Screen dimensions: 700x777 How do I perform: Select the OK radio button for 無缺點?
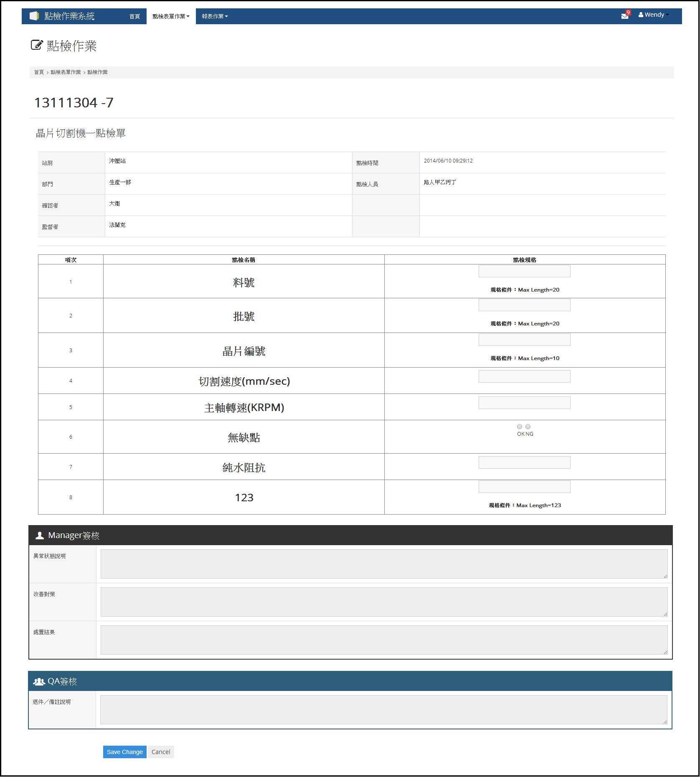(x=519, y=426)
